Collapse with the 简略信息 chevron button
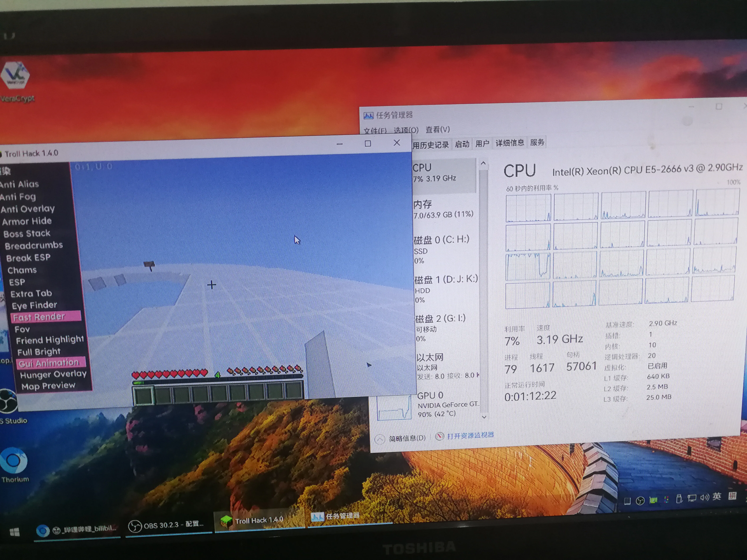Image resolution: width=747 pixels, height=560 pixels. [380, 439]
